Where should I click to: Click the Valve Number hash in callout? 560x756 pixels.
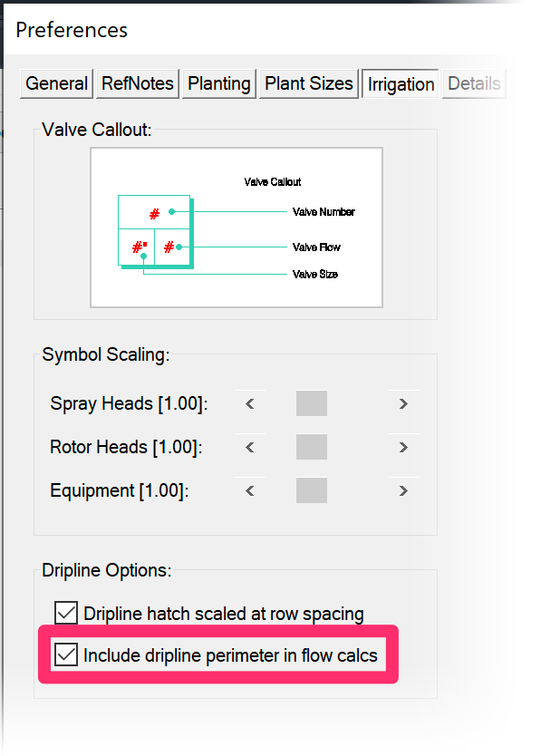point(154,214)
